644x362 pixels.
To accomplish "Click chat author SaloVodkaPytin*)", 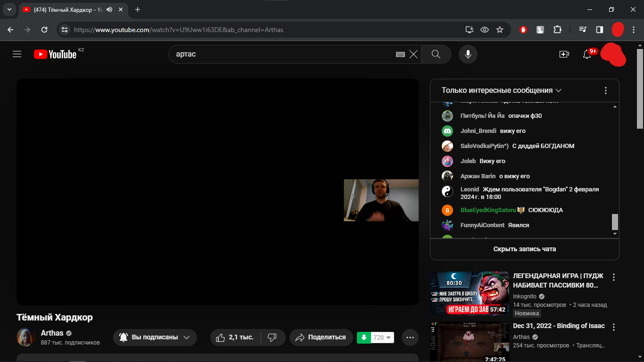I will pyautogui.click(x=485, y=146).
